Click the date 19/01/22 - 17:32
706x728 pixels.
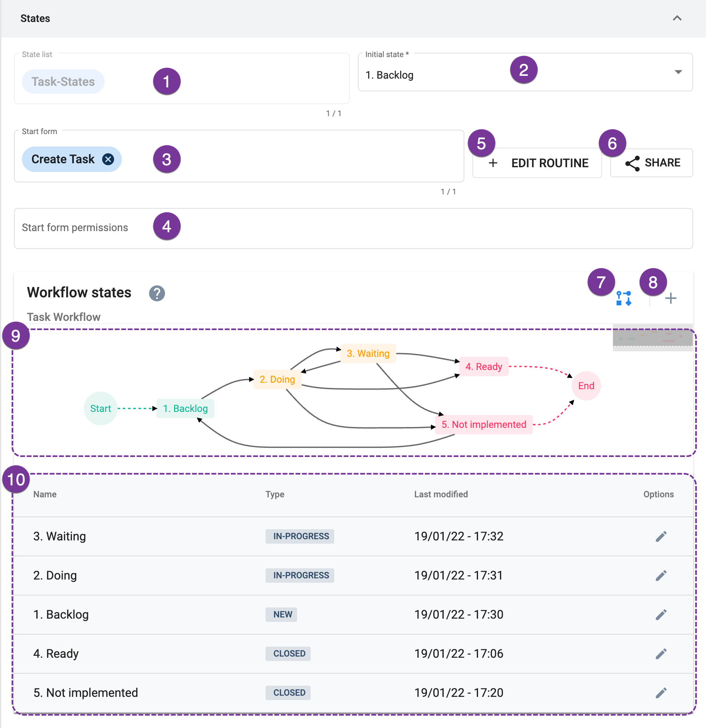coord(459,536)
